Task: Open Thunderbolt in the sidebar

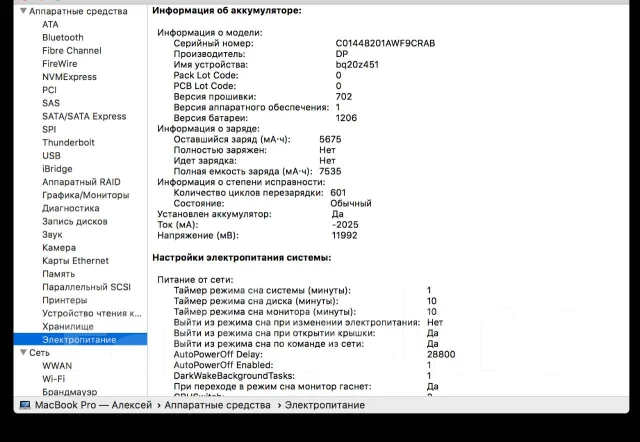Action: [68, 142]
